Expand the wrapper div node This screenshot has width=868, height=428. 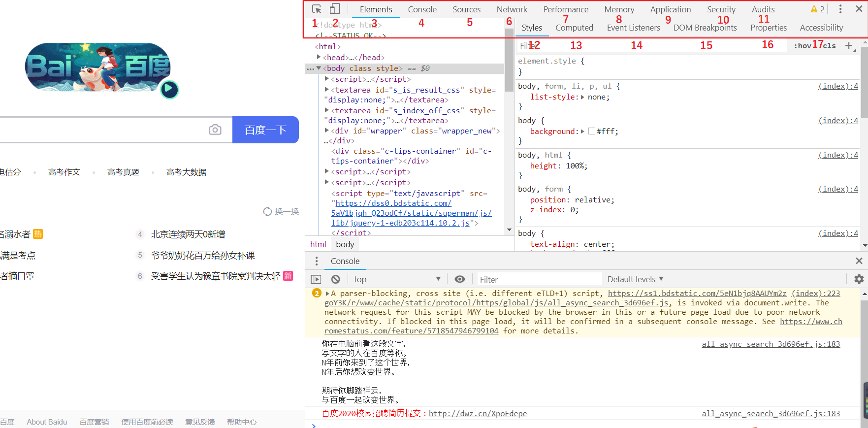(x=327, y=131)
